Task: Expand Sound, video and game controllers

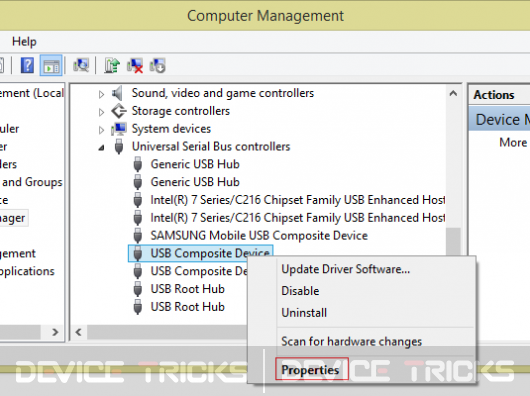Action: (101, 94)
